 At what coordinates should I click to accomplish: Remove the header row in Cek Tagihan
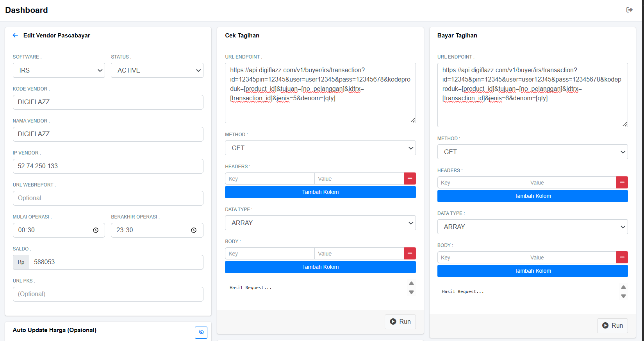click(410, 179)
